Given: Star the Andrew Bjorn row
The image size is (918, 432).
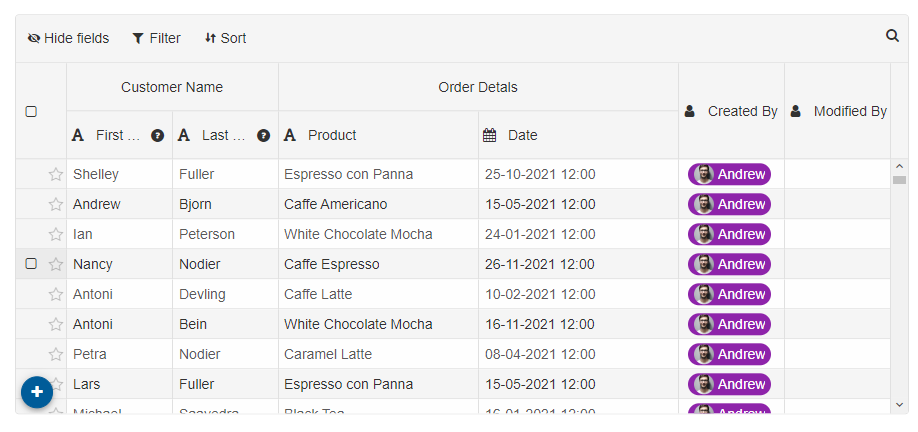Looking at the screenshot, I should (56, 204).
